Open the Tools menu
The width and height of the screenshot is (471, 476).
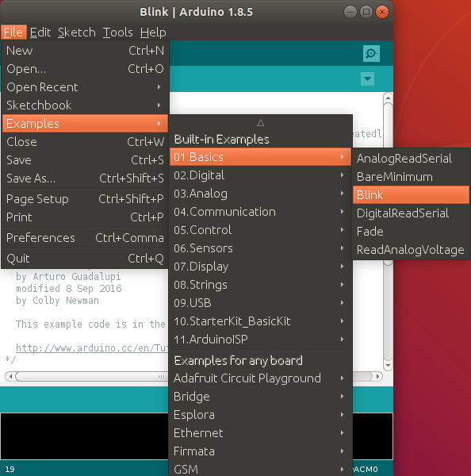[x=117, y=33]
